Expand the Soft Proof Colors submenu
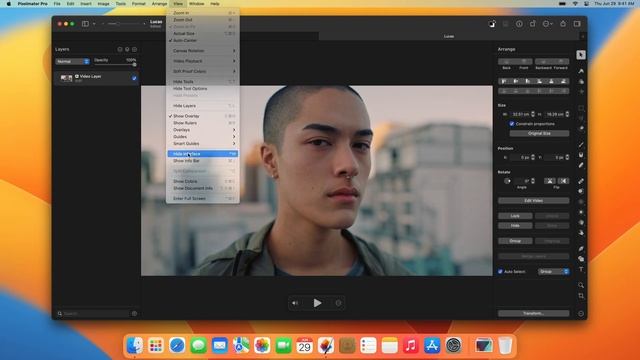640x360 pixels. 202,71
